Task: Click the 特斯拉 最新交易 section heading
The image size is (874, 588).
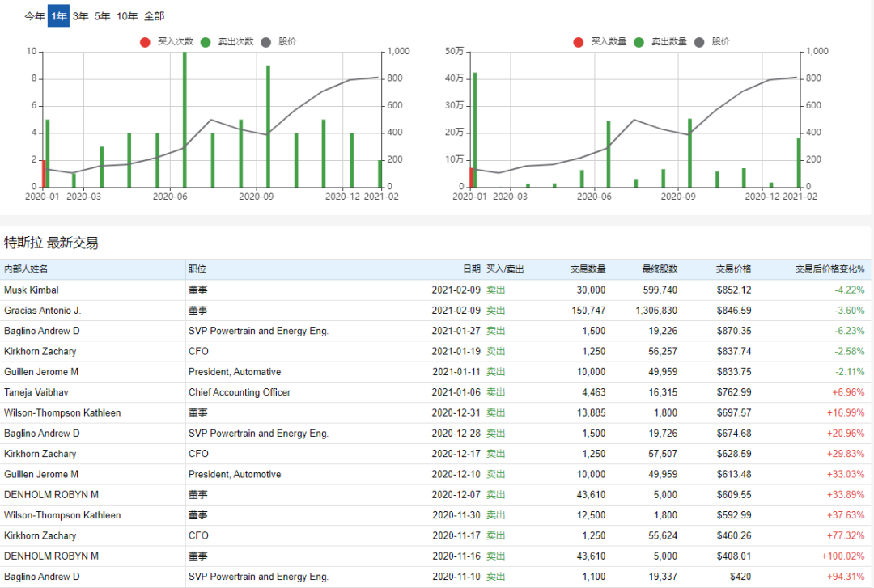Action: coord(51,243)
